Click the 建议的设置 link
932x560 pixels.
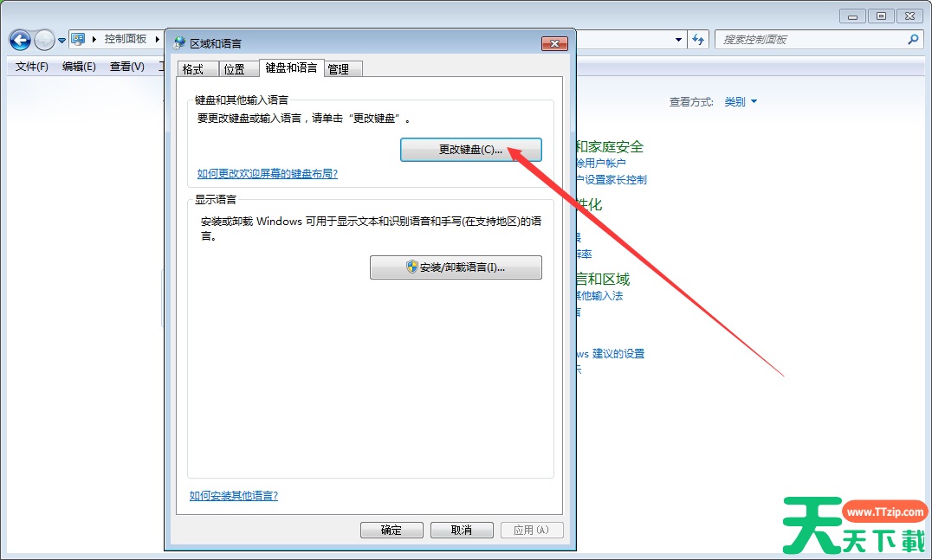coord(611,354)
